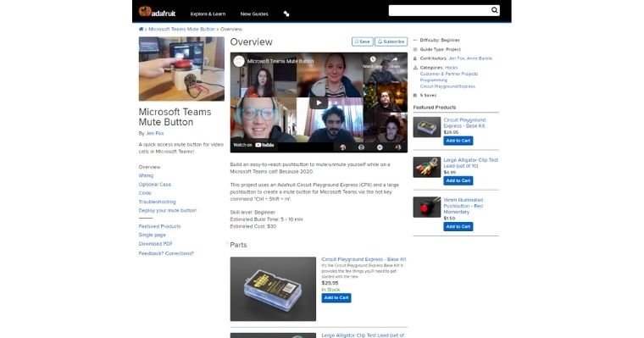Open featured Circuit Playground Express - Base Kit link
The image size is (644, 338).
coord(464,123)
